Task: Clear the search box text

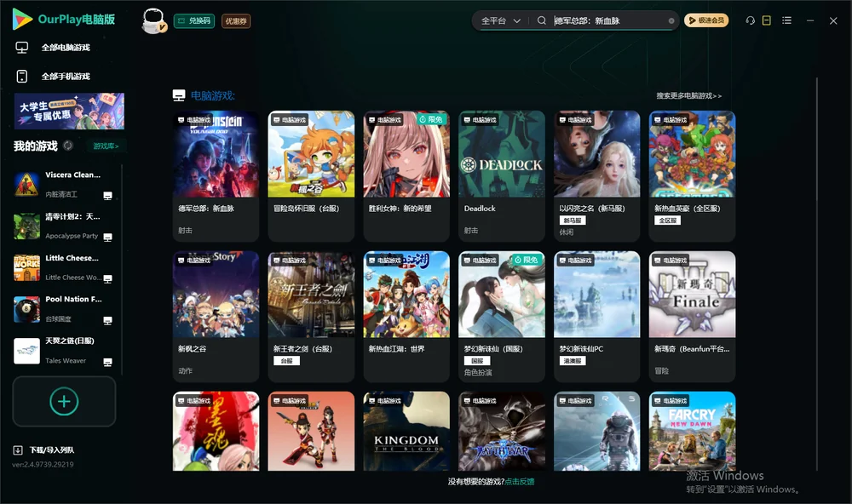Action: pyautogui.click(x=671, y=20)
